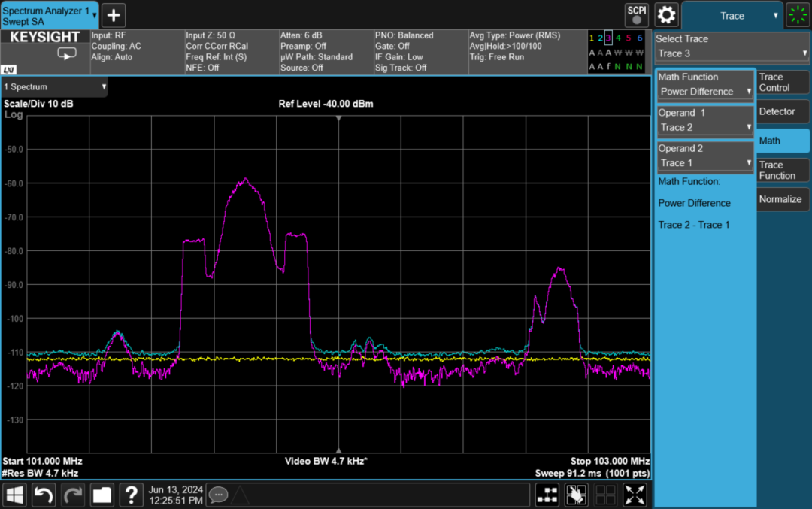
Task: Click the touch on/off hand icon
Action: click(577, 495)
